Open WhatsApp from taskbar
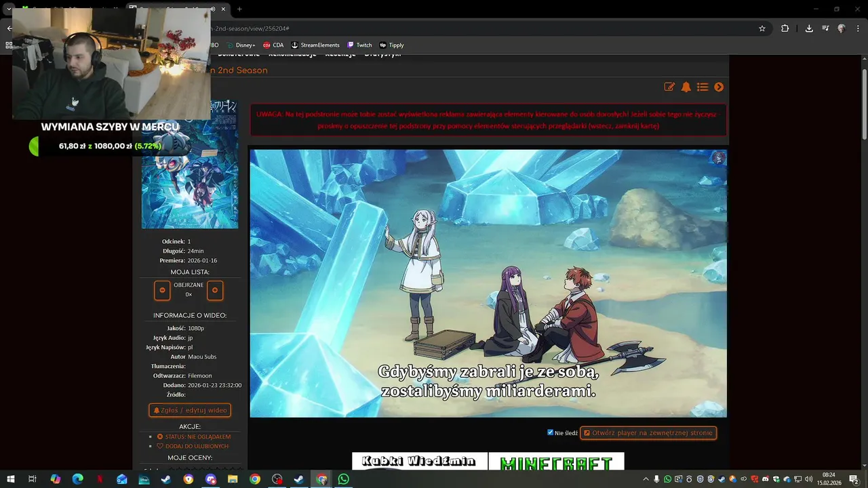Image resolution: width=868 pixels, height=488 pixels. tap(344, 479)
